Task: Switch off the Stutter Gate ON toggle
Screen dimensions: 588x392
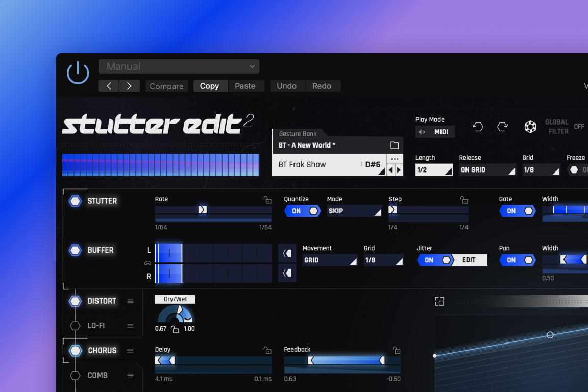Action: (517, 211)
